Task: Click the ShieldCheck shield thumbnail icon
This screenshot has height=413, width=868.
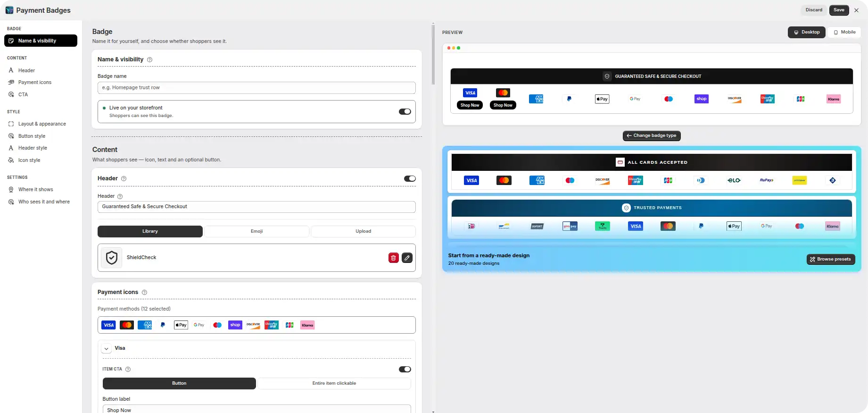Action: pyautogui.click(x=112, y=258)
